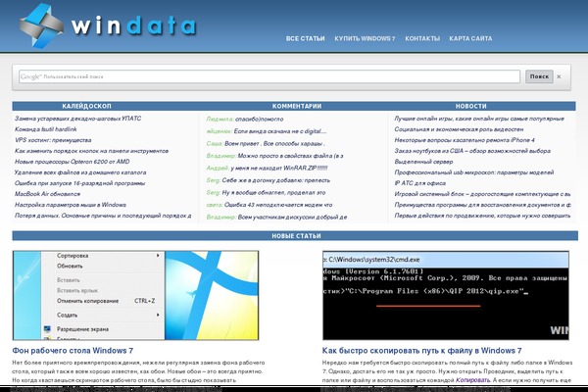Click the Поиск button
Image resolution: width=588 pixels, height=392 pixels.
539,76
